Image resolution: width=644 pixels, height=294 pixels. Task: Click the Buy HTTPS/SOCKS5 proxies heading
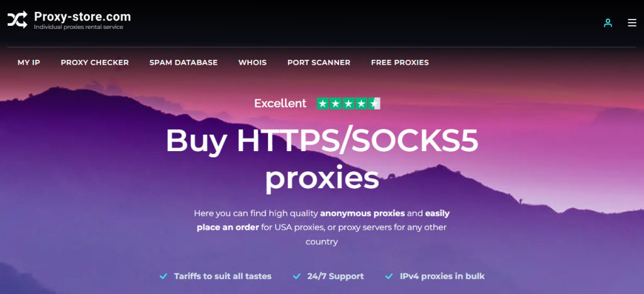click(x=322, y=161)
